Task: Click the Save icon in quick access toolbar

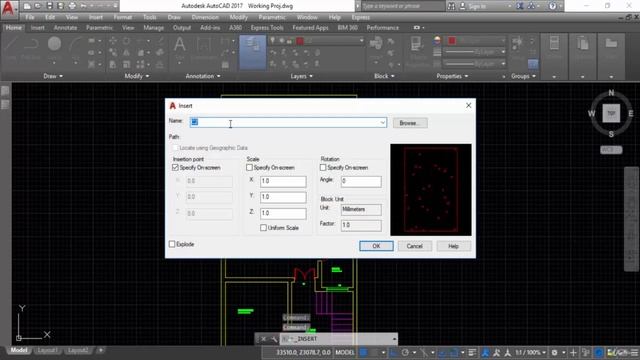Action: coord(49,6)
